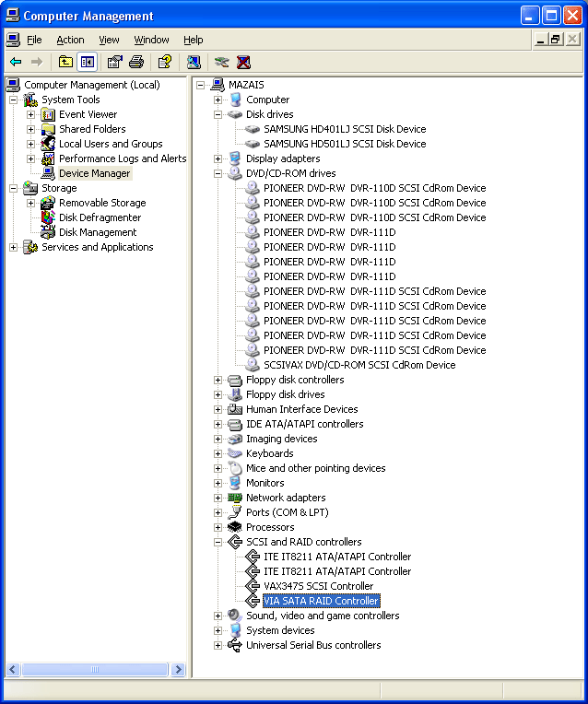Toggle Show/Hide Console Tree toolbar icon
The width and height of the screenshot is (588, 704).
point(88,62)
